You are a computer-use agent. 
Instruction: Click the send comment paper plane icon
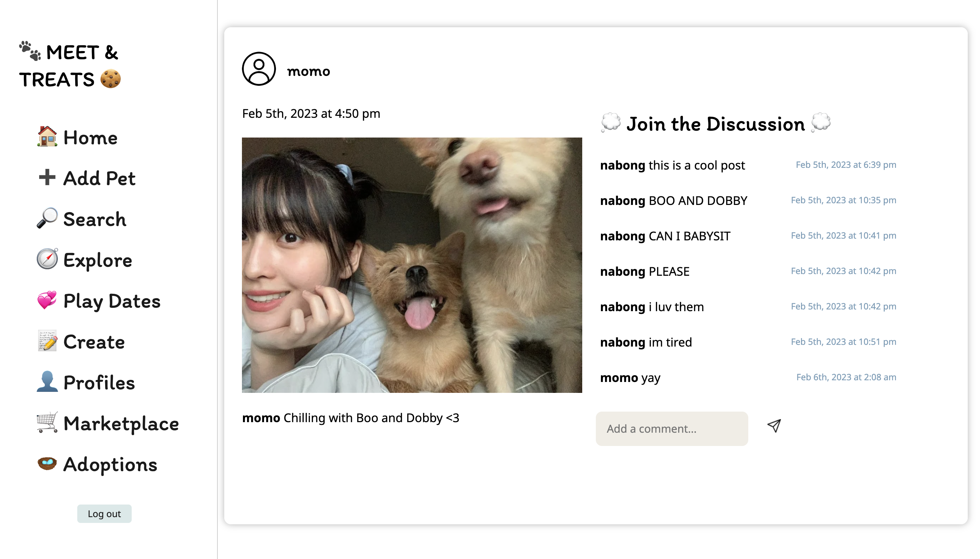click(x=774, y=426)
